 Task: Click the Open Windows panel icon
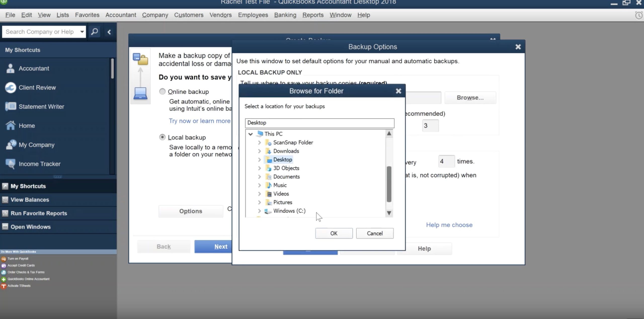[5, 227]
